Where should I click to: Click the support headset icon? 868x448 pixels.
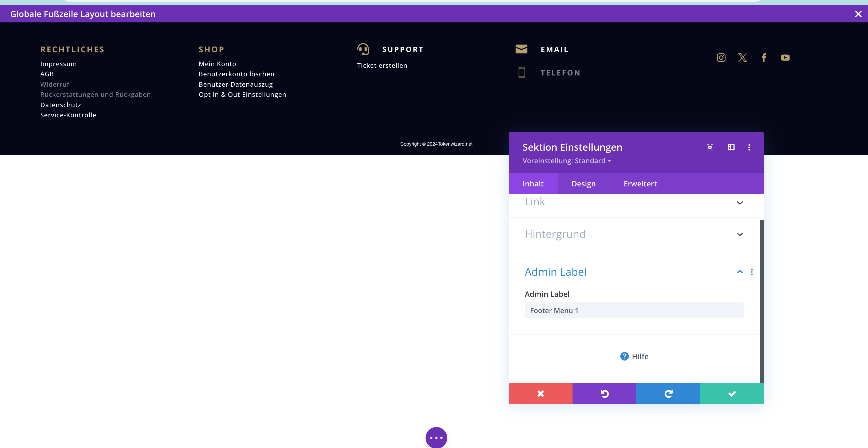click(363, 49)
